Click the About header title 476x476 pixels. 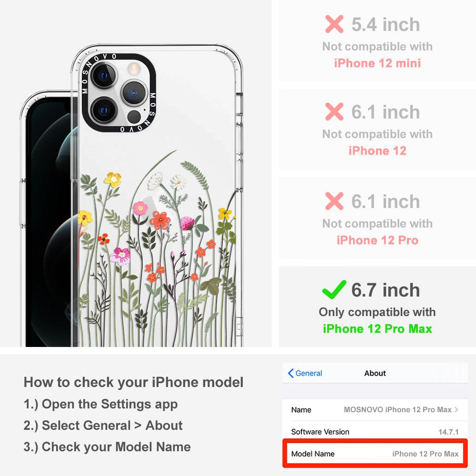click(375, 373)
